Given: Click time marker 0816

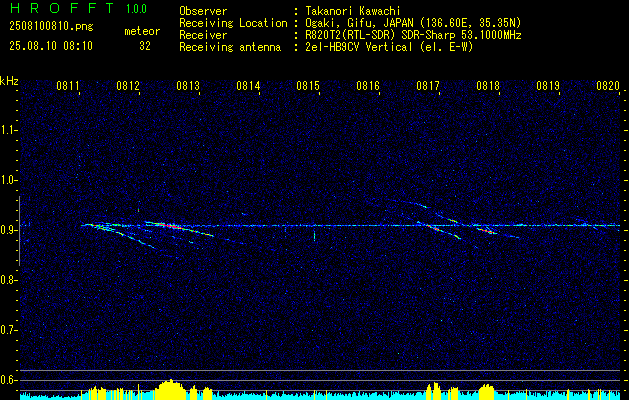Looking at the screenshot, I should tap(368, 85).
